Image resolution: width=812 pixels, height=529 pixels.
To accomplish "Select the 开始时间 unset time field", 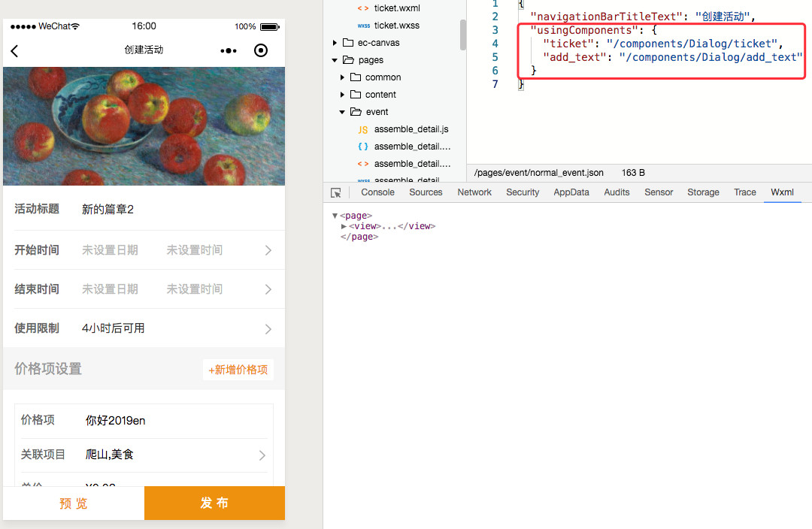I will [194, 250].
